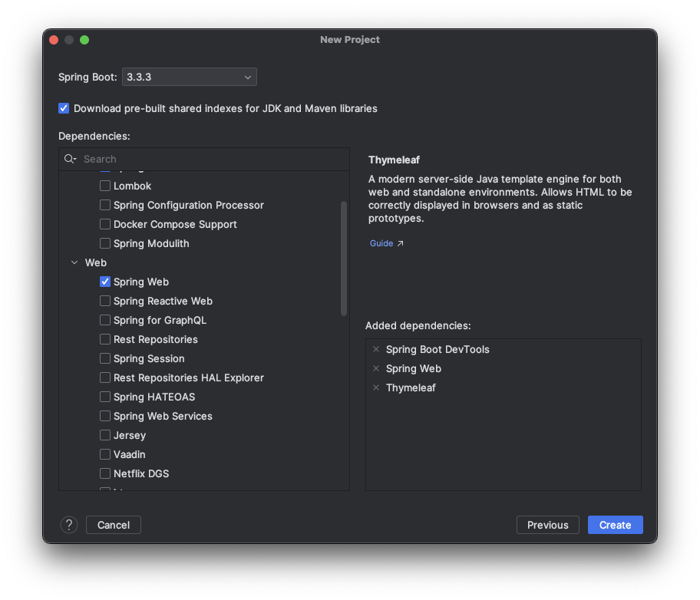Select the Web category row
Viewport: 700px width, 600px height.
click(204, 262)
